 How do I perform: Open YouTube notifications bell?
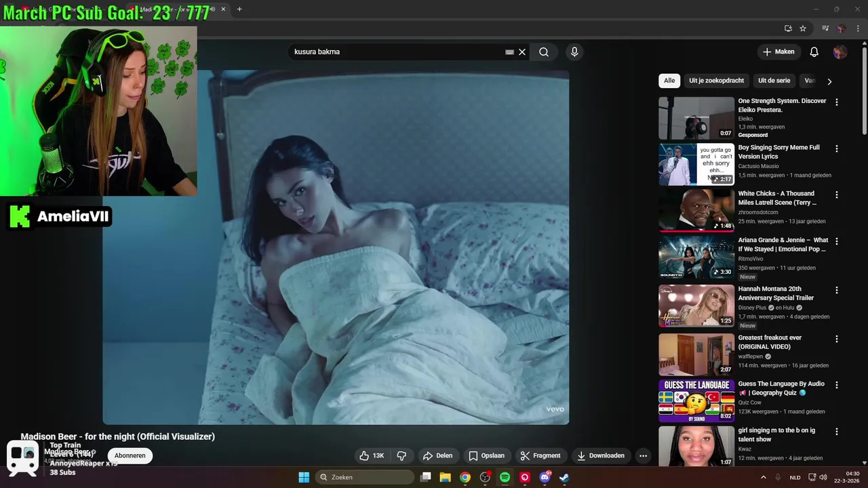pos(814,52)
